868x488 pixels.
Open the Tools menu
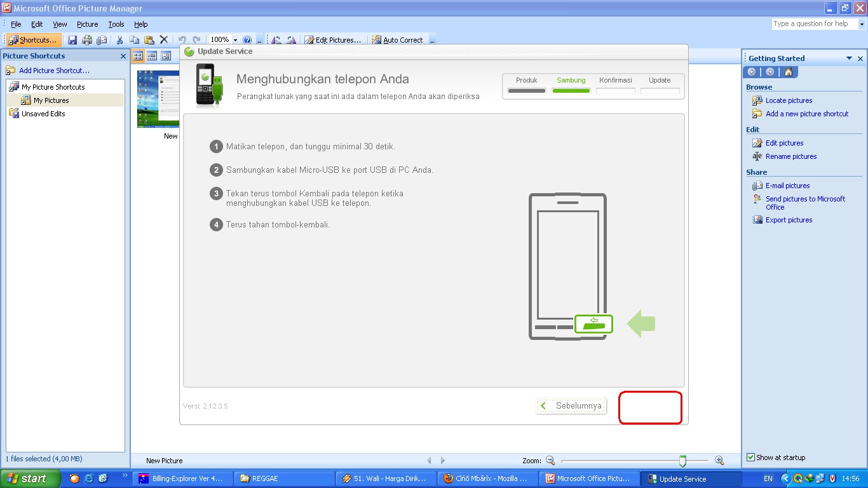116,24
